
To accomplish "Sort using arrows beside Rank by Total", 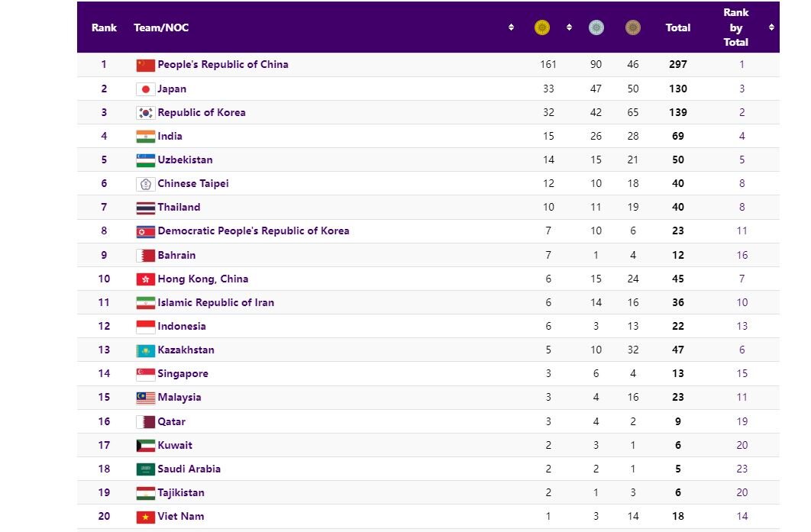I will (x=771, y=27).
